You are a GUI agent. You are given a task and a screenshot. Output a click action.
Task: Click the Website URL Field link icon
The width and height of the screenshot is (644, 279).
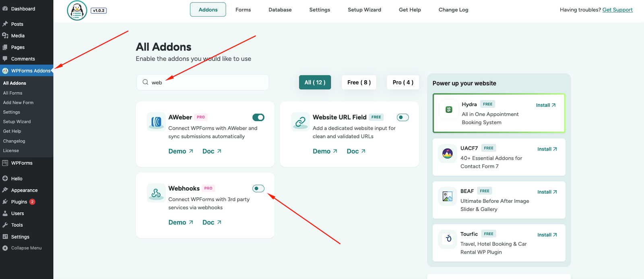300,121
